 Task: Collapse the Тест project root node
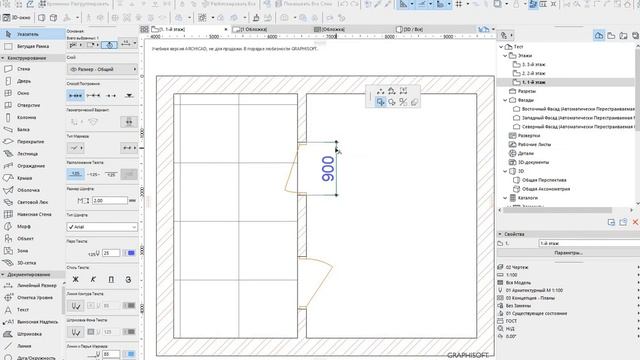(x=501, y=47)
